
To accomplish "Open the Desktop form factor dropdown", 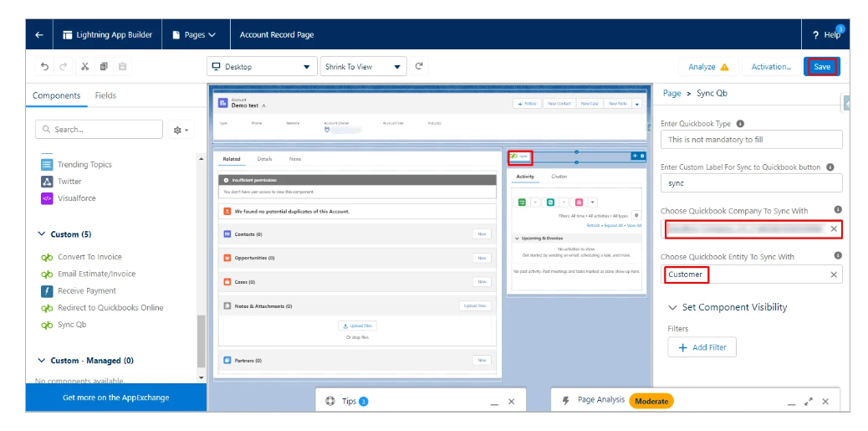I will point(262,66).
